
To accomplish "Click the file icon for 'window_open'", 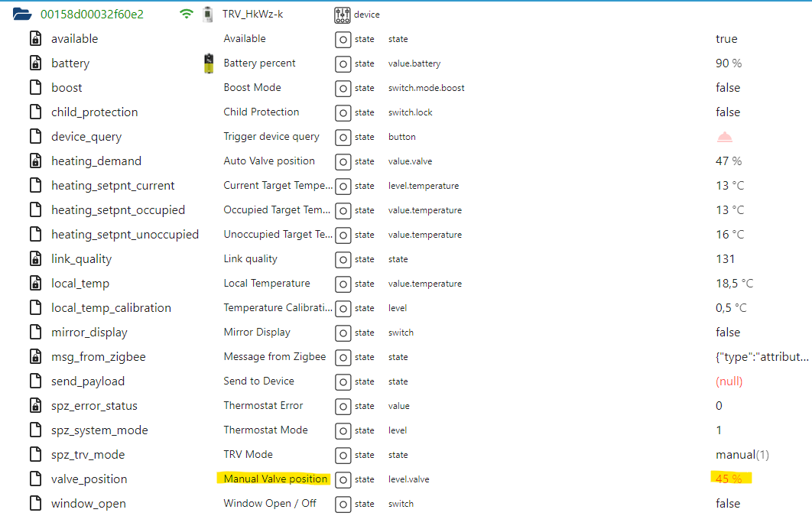I will click(35, 503).
